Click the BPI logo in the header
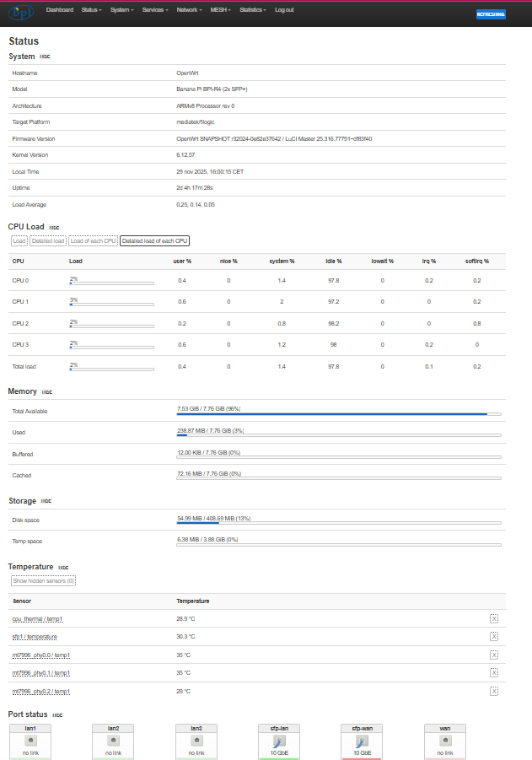 [20, 13]
